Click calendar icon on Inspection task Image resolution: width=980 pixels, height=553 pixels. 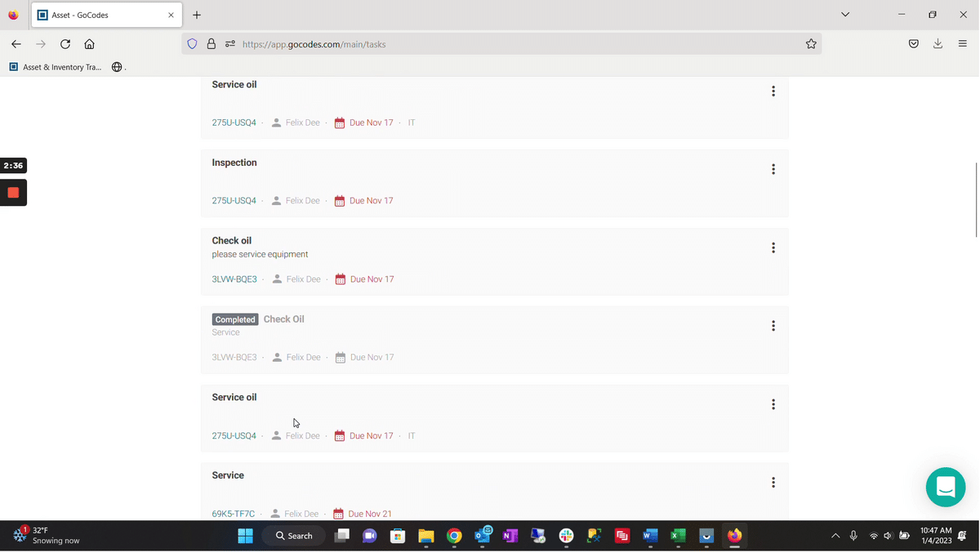[x=340, y=201]
